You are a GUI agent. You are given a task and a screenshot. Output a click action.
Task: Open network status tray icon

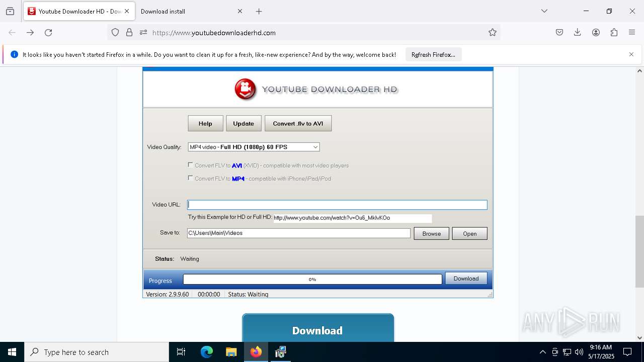pos(567,352)
